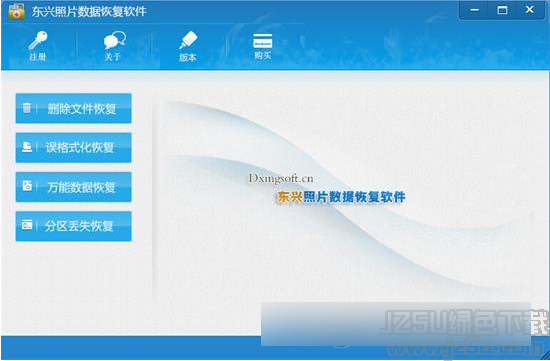This screenshot has width=550, height=361.
Task: Open 万能数据恢复 universal data recovery
Action: pos(74,187)
